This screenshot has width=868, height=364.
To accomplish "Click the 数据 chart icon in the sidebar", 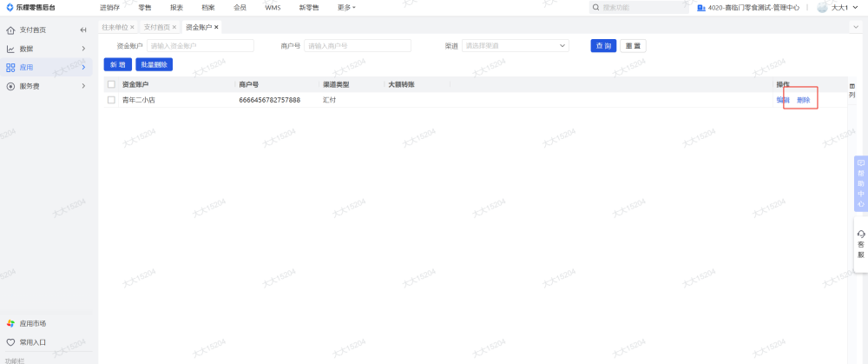I will tap(10, 49).
